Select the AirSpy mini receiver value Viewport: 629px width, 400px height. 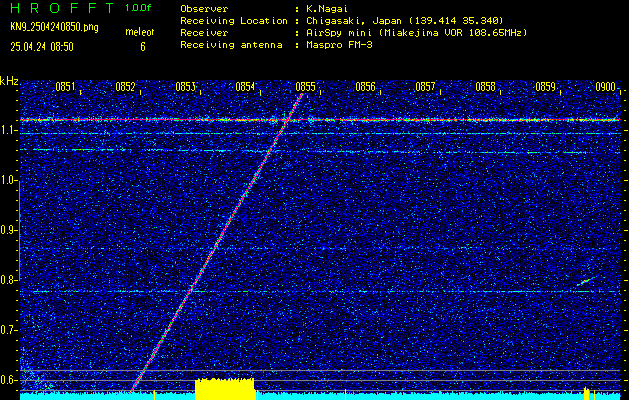click(x=416, y=33)
